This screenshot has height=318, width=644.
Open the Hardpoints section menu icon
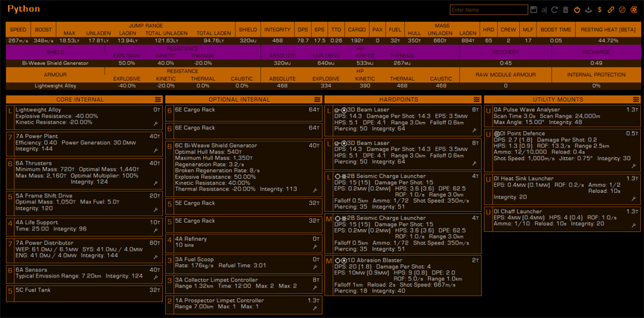click(477, 100)
